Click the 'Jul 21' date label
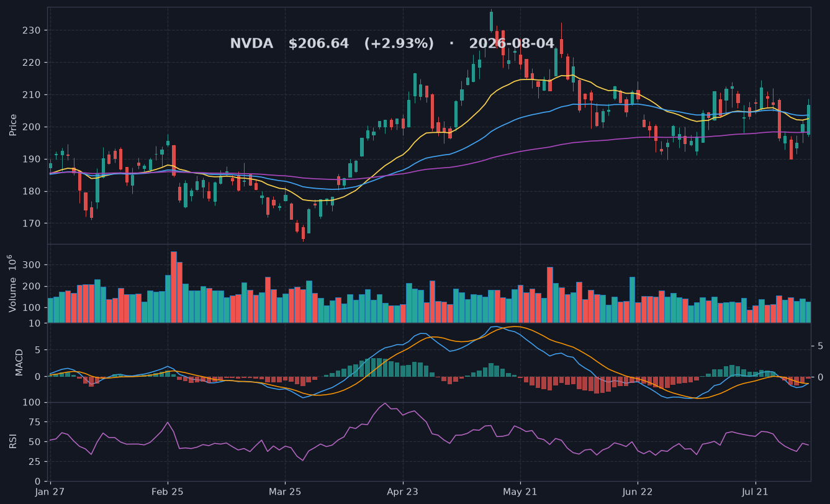Screen dimensions: 830x504 [756, 492]
